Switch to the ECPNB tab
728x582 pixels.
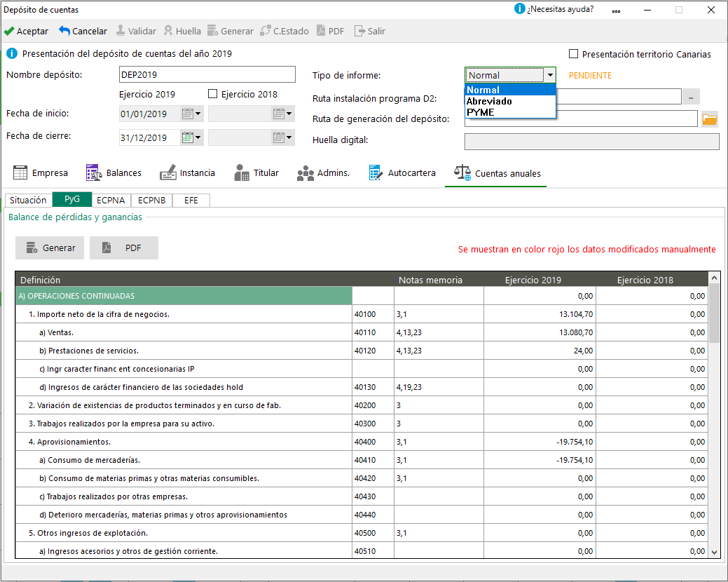[152, 200]
